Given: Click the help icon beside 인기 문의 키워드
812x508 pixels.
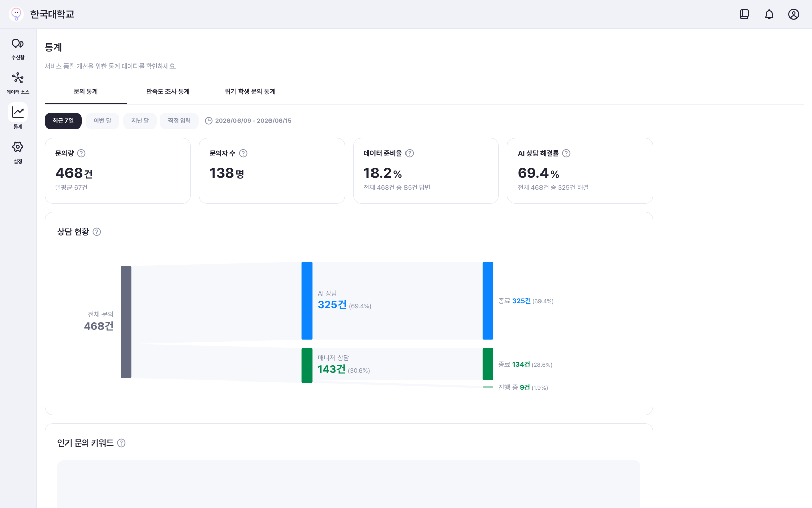Looking at the screenshot, I should click(x=121, y=443).
